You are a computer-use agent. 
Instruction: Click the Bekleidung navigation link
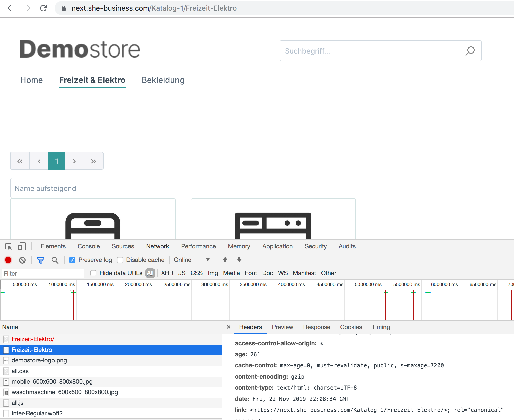pyautogui.click(x=163, y=80)
